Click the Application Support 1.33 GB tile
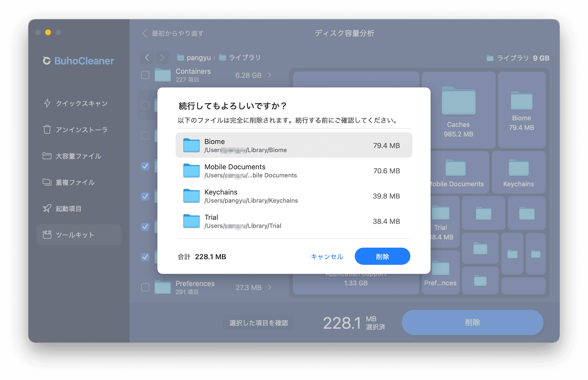The image size is (588, 380). coord(356,284)
